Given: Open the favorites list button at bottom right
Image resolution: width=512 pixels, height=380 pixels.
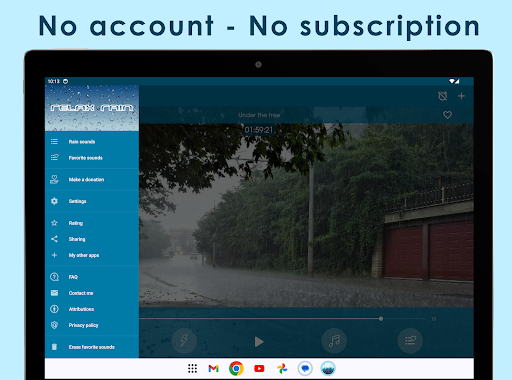Looking at the screenshot, I should coord(410,341).
